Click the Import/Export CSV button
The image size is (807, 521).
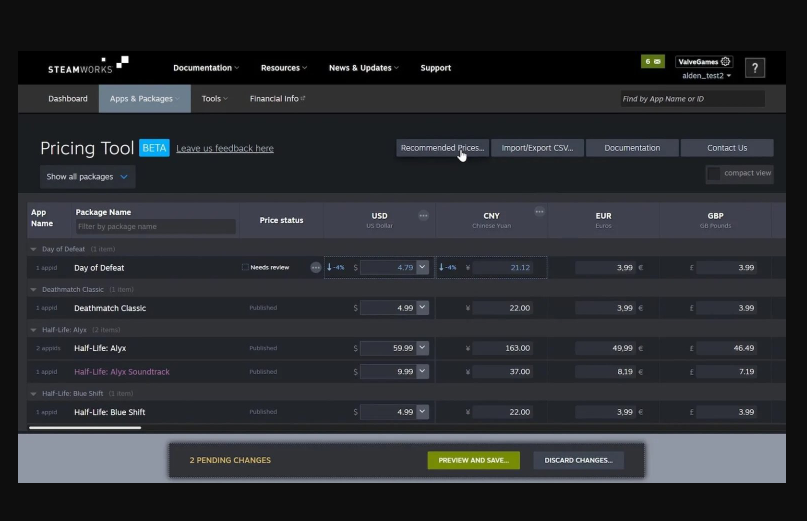tap(537, 148)
